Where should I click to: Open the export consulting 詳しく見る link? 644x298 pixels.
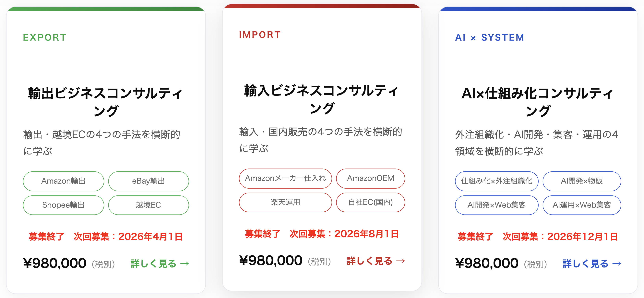(x=160, y=264)
